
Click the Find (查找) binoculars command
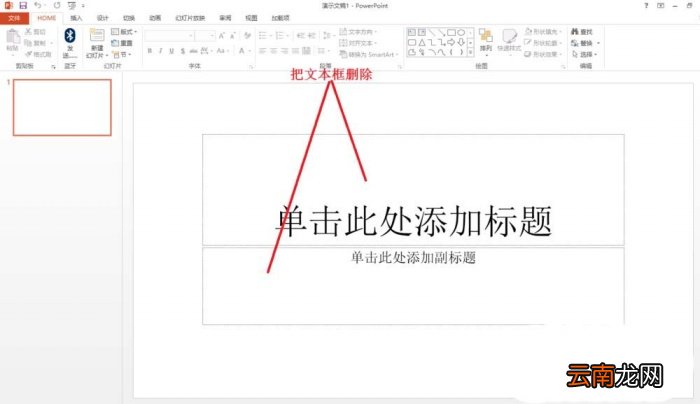pos(582,32)
